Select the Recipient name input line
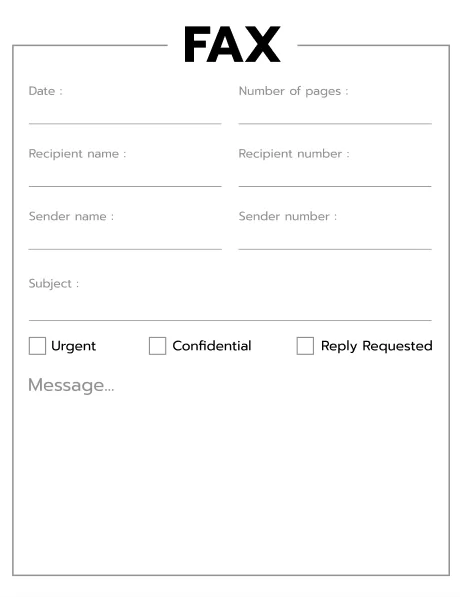Viewport: 460px width, 599px height. coord(125,177)
